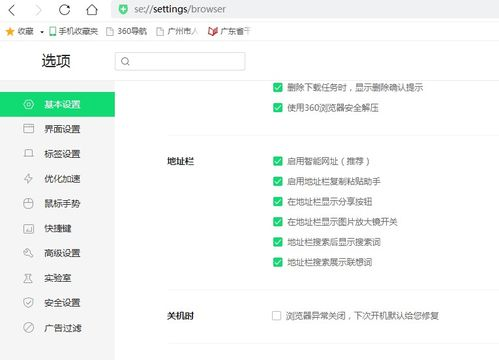Screen dimensions: 499x360
Task: Click the browser forward arrow
Action: pos(38,10)
